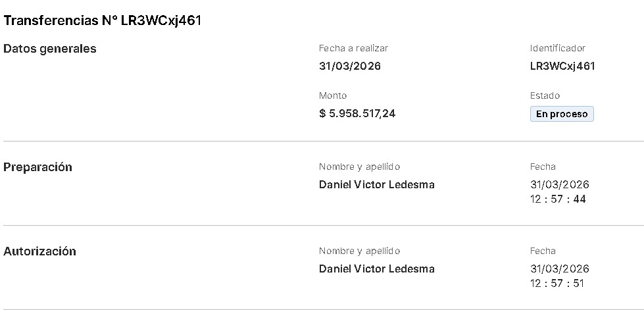Click the Fecha label in Autorización section
Screen dimensions: 644x310
543,251
